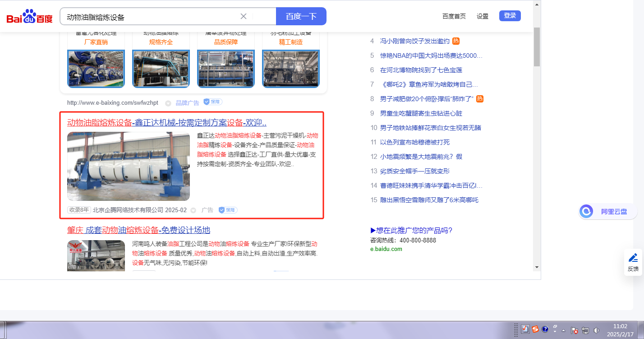Click the scrollbar up arrow
The image size is (644, 339).
(x=537, y=5)
